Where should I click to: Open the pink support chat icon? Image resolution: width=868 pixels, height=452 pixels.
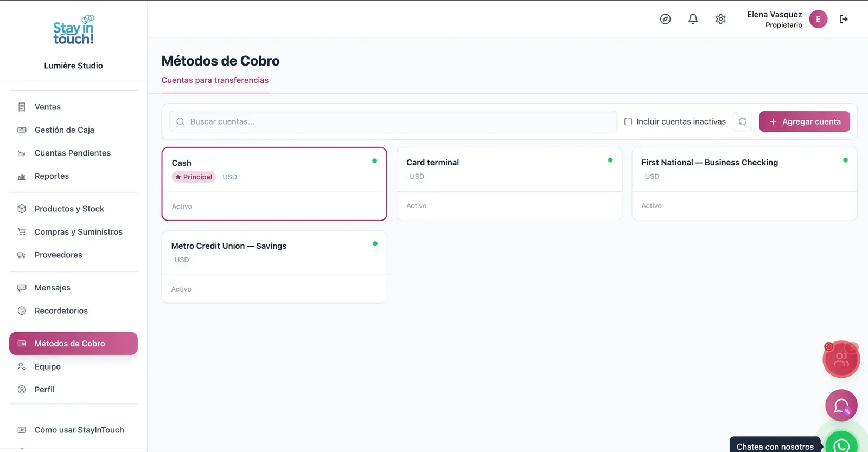[841, 405]
